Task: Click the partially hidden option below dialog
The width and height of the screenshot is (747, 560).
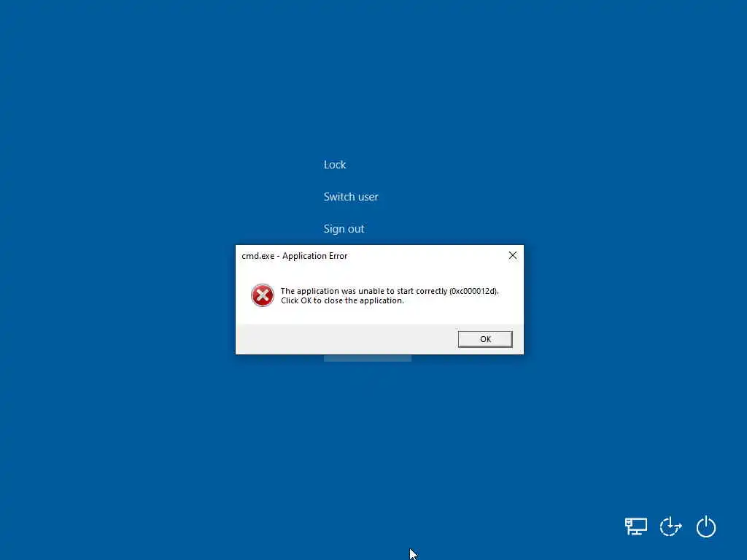Action: [368, 358]
